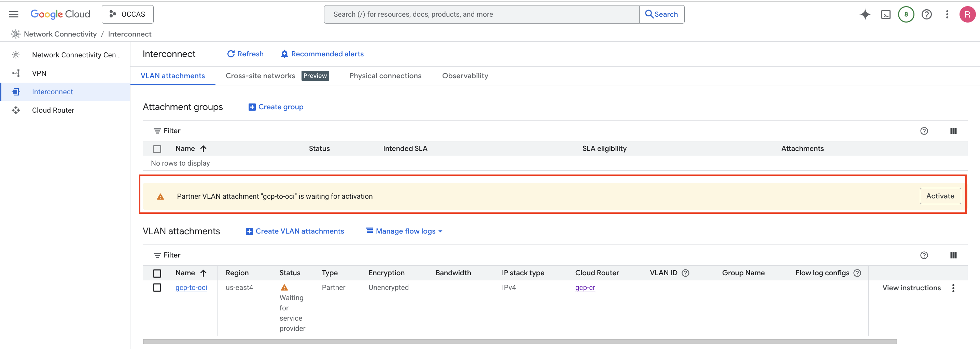
Task: Switch to the Physical connections tab
Action: (x=385, y=76)
